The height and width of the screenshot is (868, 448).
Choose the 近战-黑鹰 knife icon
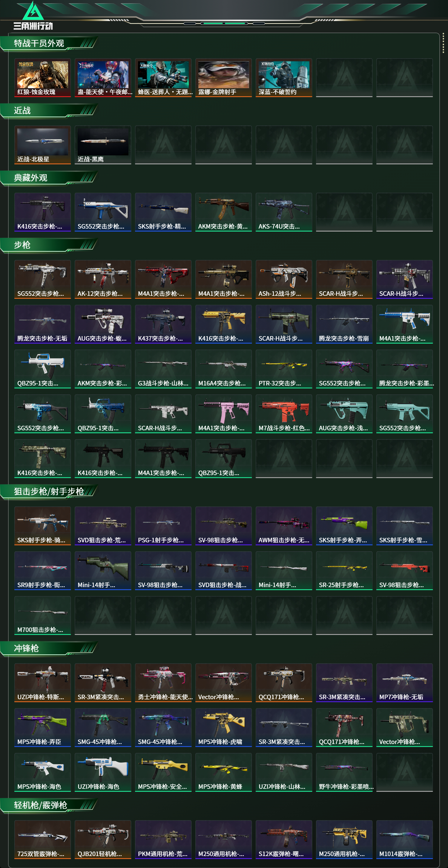pos(103,145)
